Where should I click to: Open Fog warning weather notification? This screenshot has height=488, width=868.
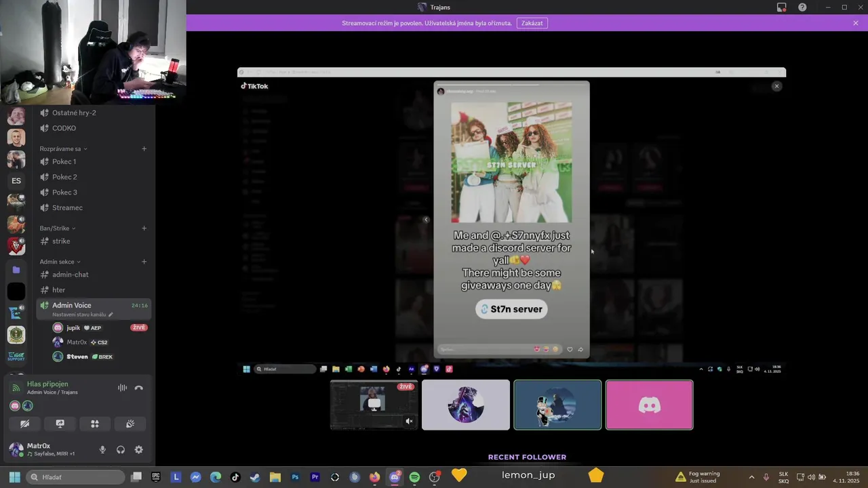[698, 477]
